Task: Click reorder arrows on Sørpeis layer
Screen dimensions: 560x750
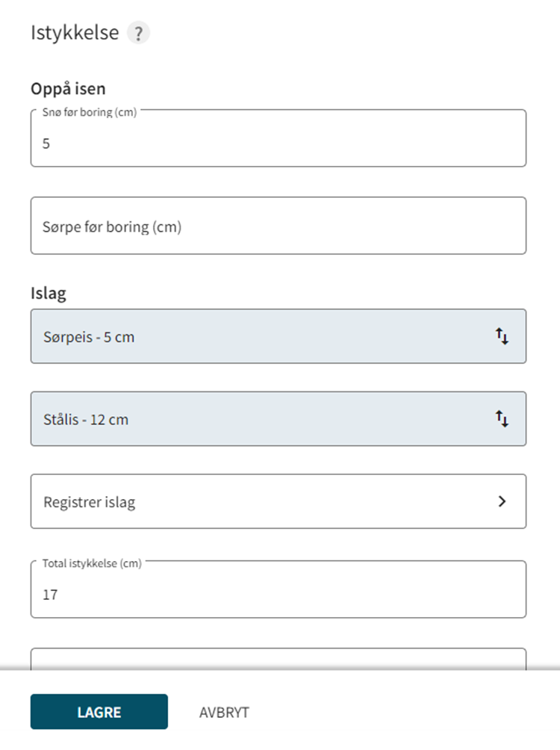Action: [502, 336]
